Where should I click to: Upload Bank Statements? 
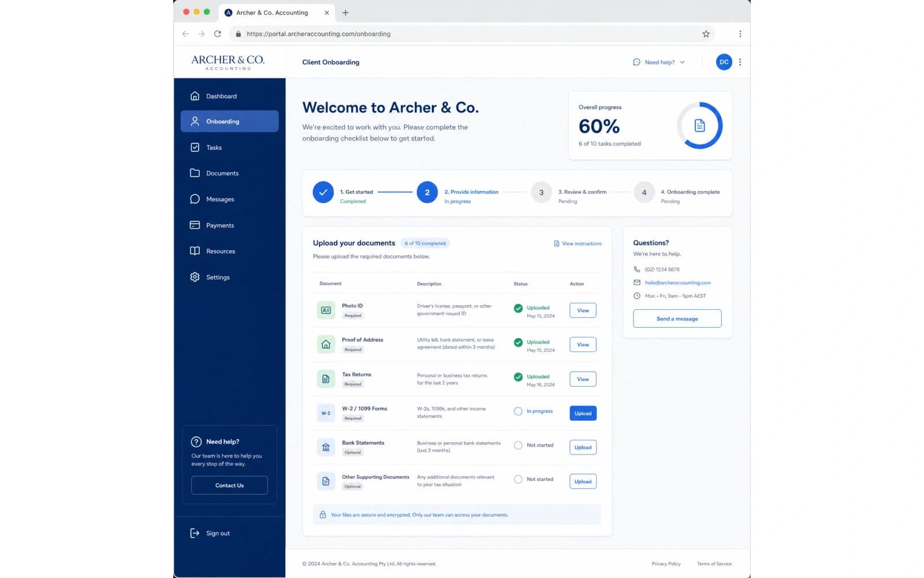583,447
